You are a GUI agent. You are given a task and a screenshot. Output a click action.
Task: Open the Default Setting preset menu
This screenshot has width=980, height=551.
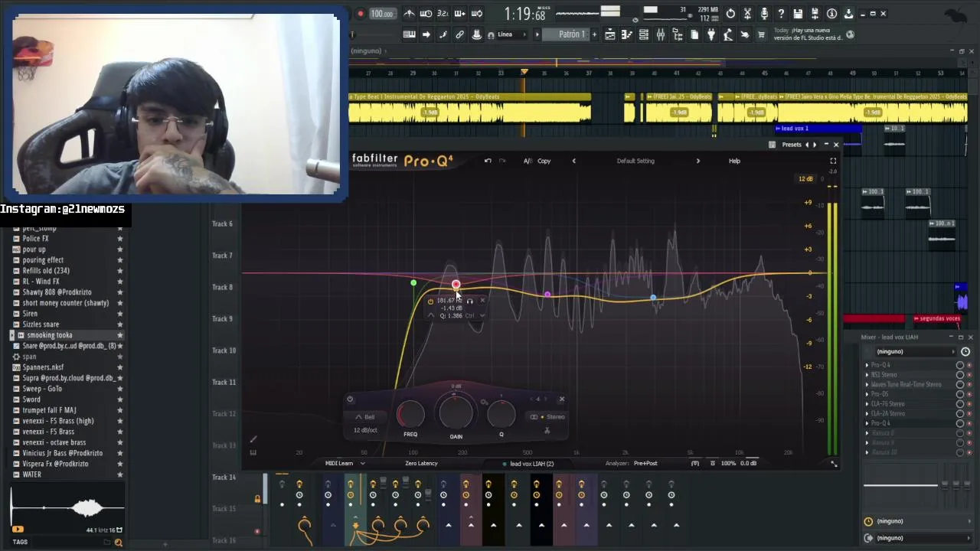(x=635, y=161)
